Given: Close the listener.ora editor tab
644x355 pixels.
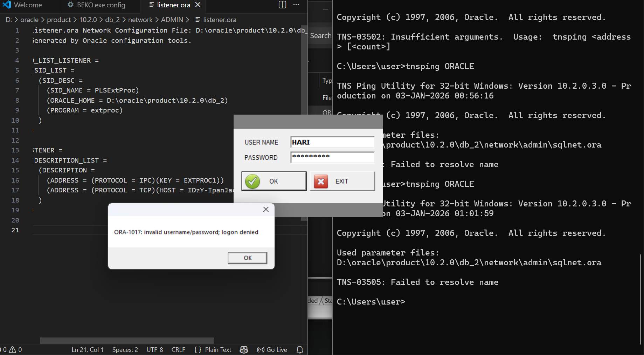Looking at the screenshot, I should [x=198, y=5].
